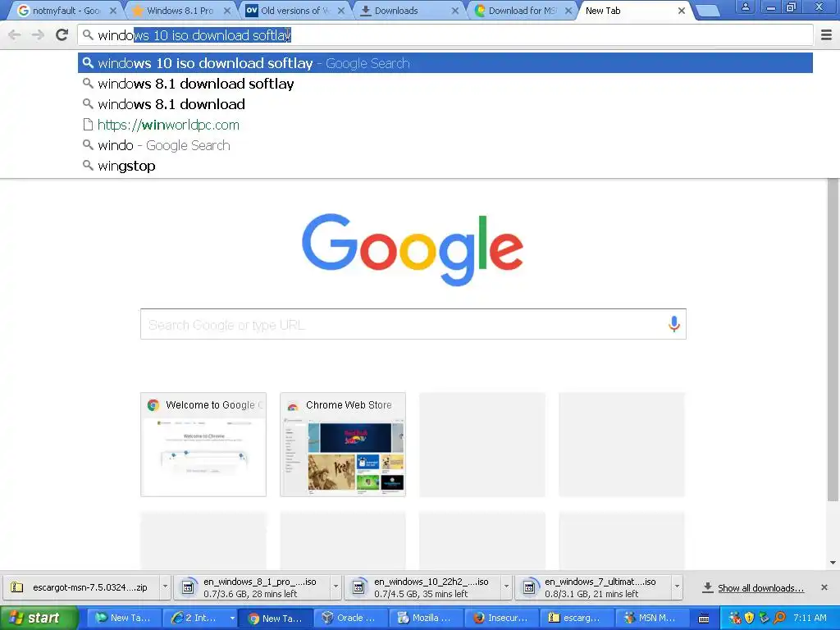Open the Chrome Web Store thumbnail
Image resolution: width=840 pixels, height=630 pixels.
coord(343,445)
